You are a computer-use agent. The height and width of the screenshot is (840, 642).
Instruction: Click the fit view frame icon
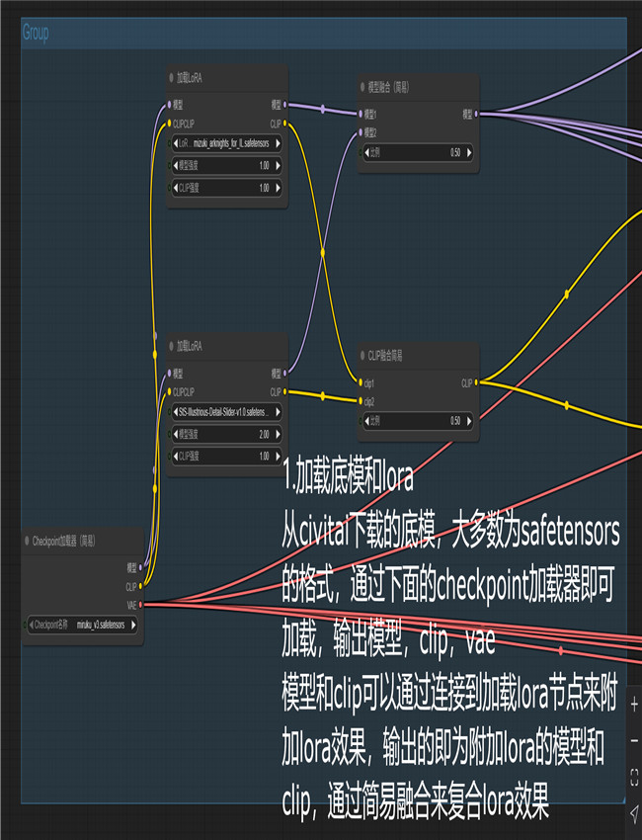click(633, 776)
